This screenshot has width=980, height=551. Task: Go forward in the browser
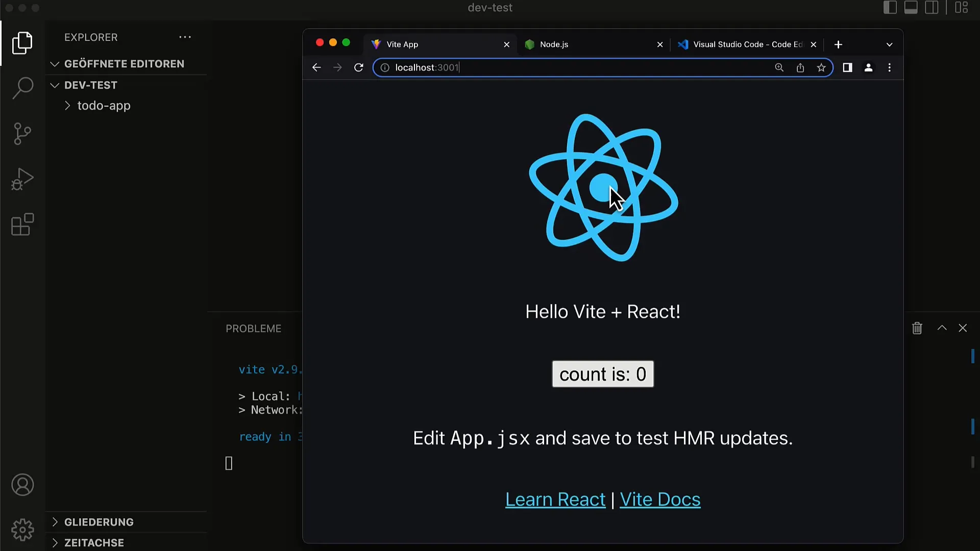[x=337, y=67]
